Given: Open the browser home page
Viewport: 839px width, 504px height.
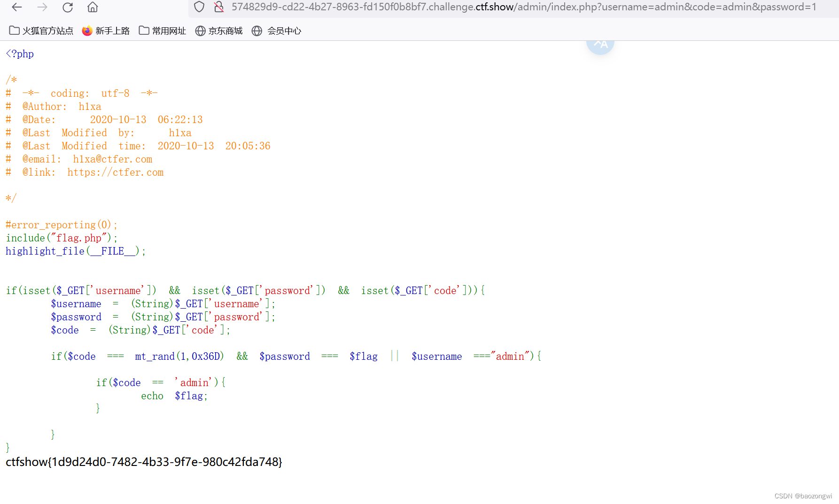Looking at the screenshot, I should [x=92, y=7].
